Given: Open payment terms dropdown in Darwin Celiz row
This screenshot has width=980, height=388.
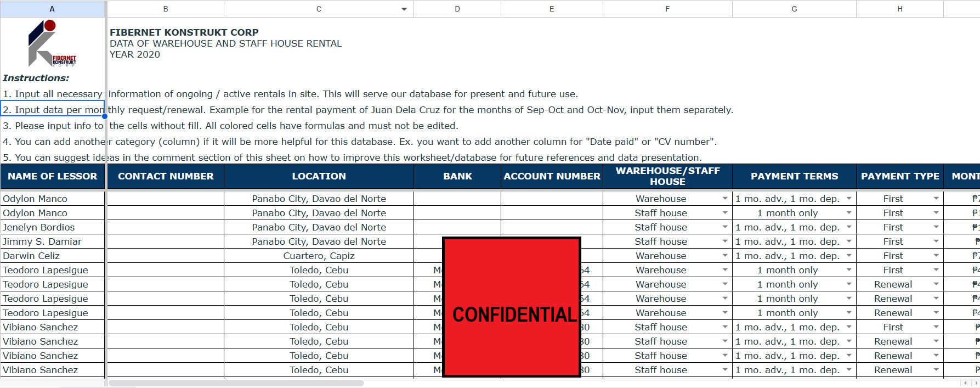Looking at the screenshot, I should pos(848,256).
